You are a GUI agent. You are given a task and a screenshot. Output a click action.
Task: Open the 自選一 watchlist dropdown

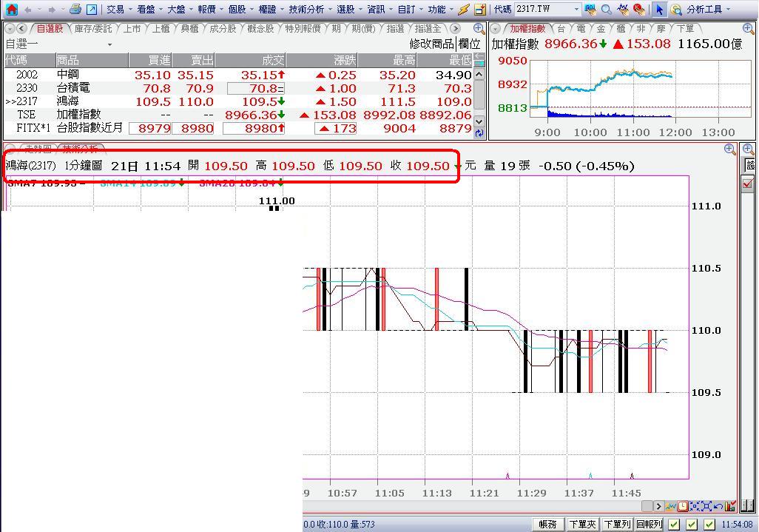(110, 44)
